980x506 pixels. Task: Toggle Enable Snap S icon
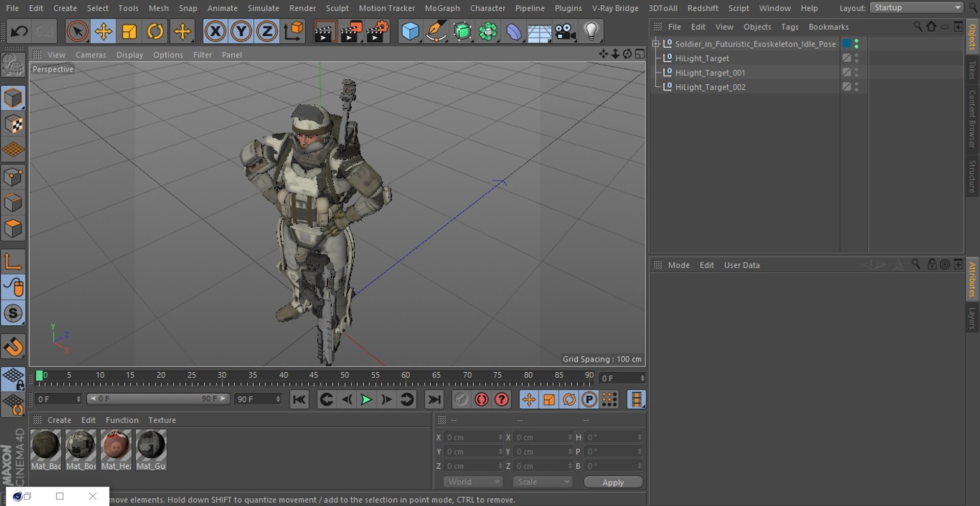click(x=13, y=314)
